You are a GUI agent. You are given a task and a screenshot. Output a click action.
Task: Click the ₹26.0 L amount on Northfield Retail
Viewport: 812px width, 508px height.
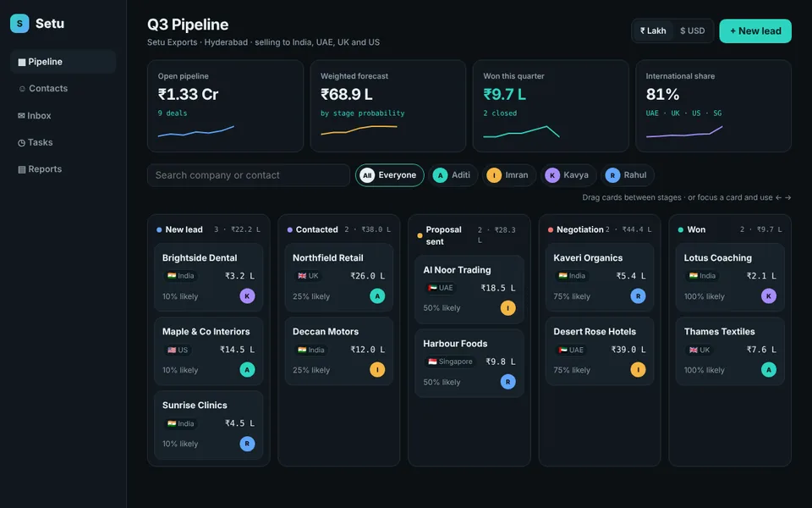(367, 276)
